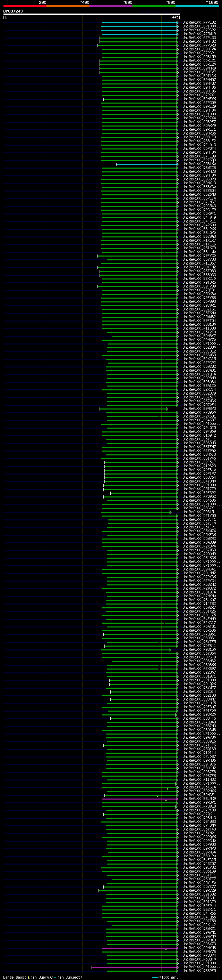The height and width of the screenshot is (980, 222).
Task: Click the hit label UniRef100_A7PL32
Action: pos(199,23)
